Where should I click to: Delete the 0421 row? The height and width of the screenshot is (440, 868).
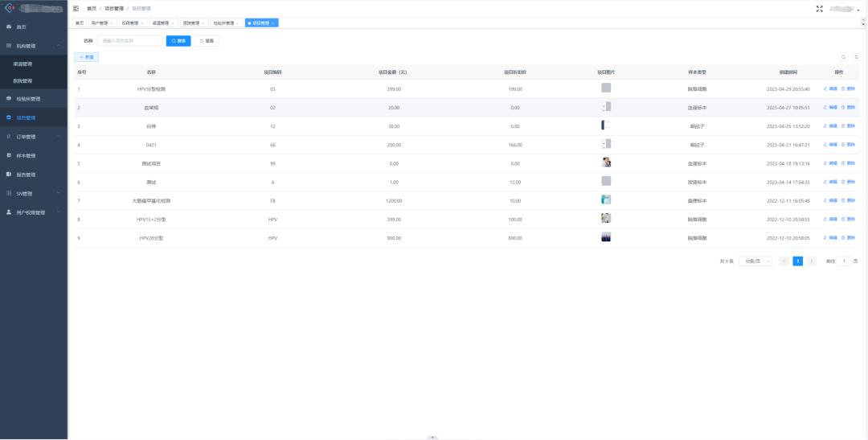tap(848, 145)
